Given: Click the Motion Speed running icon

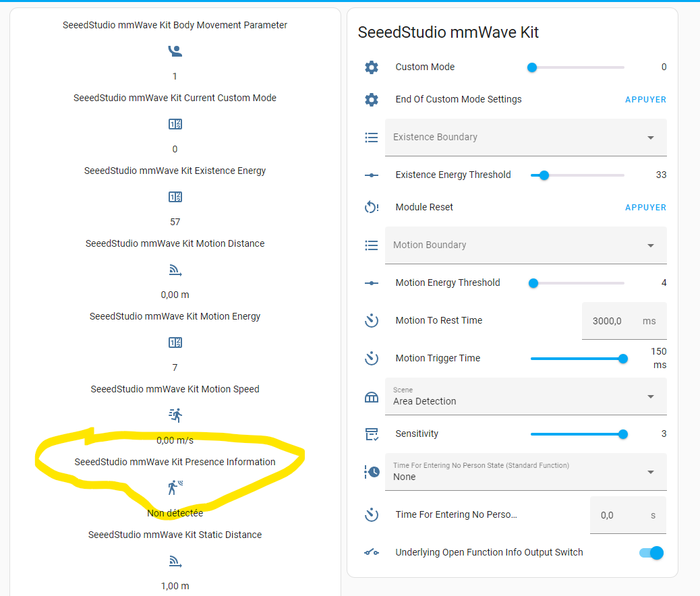Looking at the screenshot, I should tap(175, 415).
